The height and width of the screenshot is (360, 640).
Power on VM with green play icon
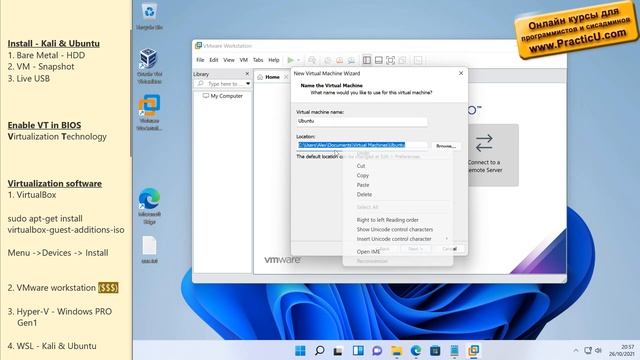point(290,60)
